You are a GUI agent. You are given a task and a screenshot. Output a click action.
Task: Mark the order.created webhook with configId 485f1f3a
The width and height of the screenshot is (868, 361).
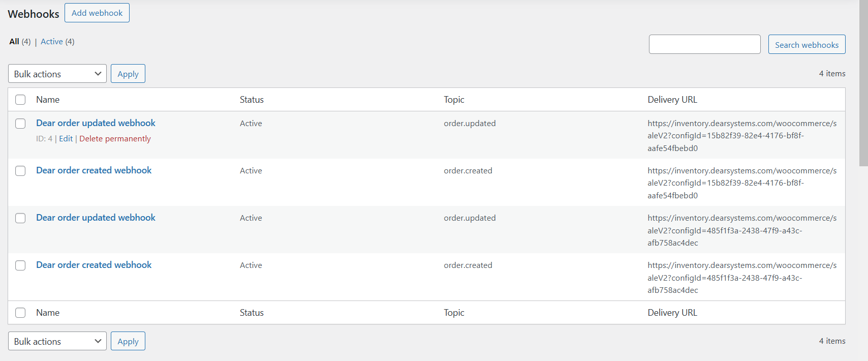click(x=20, y=265)
